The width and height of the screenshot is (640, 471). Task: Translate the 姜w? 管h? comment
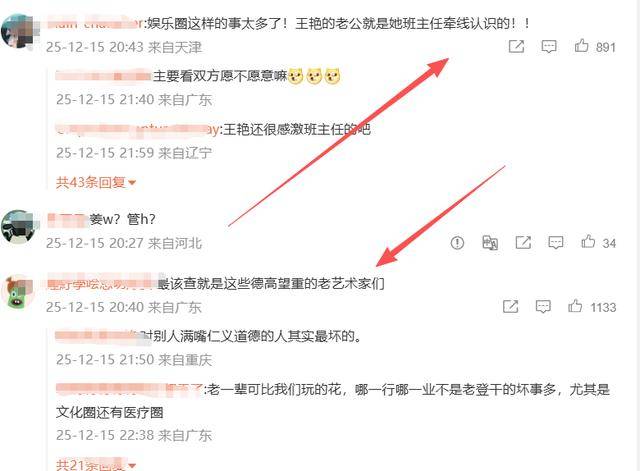[x=490, y=243]
